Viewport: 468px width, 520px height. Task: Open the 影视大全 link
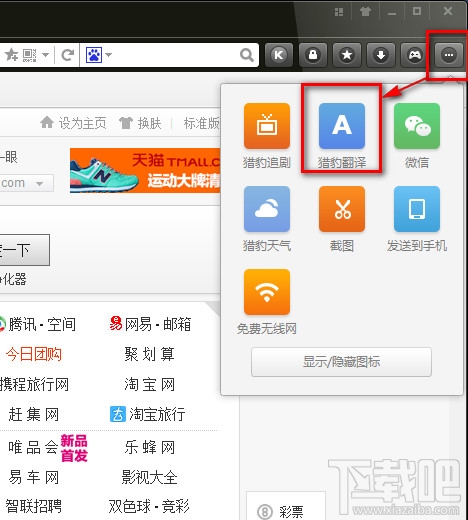pos(149,477)
